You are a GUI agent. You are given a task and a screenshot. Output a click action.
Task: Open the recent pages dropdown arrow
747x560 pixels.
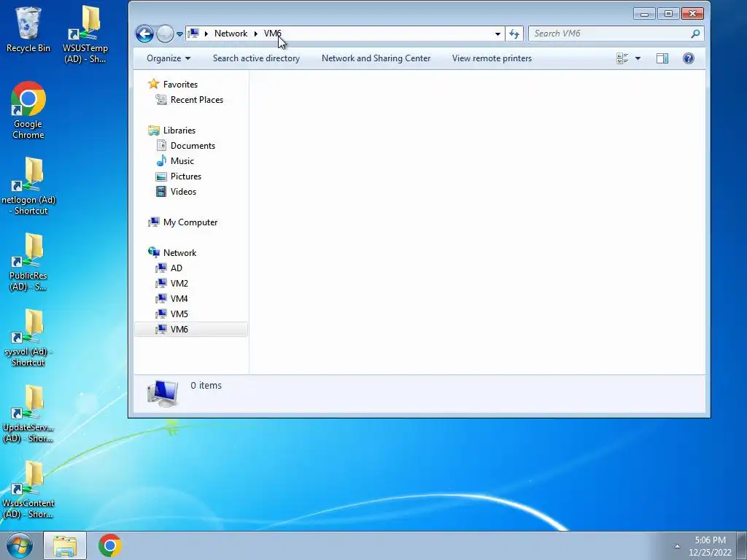click(179, 34)
